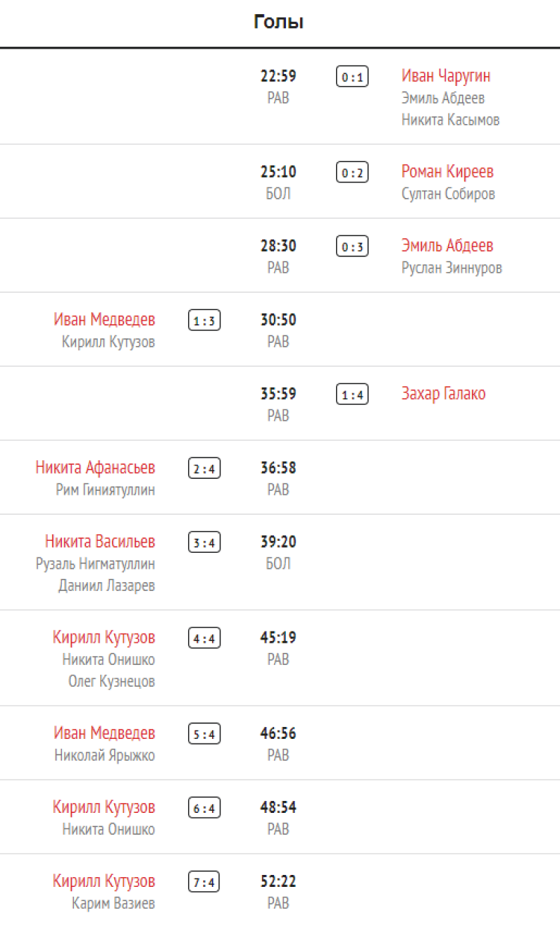Click the 0:1 score badge
The width and height of the screenshot is (560, 925).
352,77
